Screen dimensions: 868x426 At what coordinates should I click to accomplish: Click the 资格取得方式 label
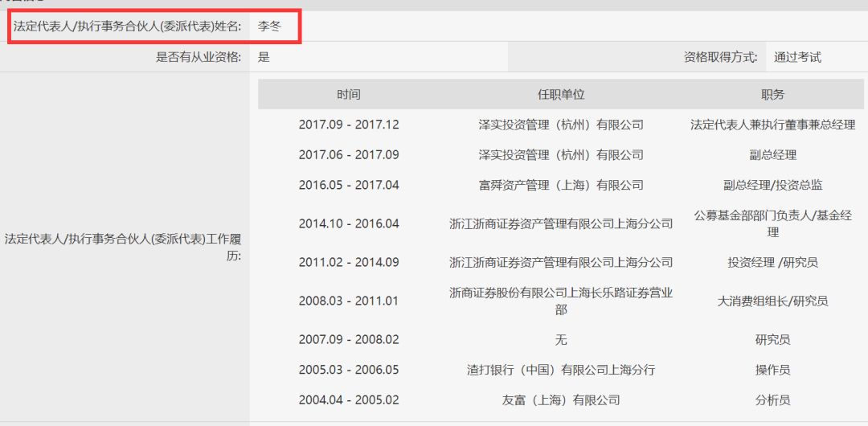pos(720,56)
